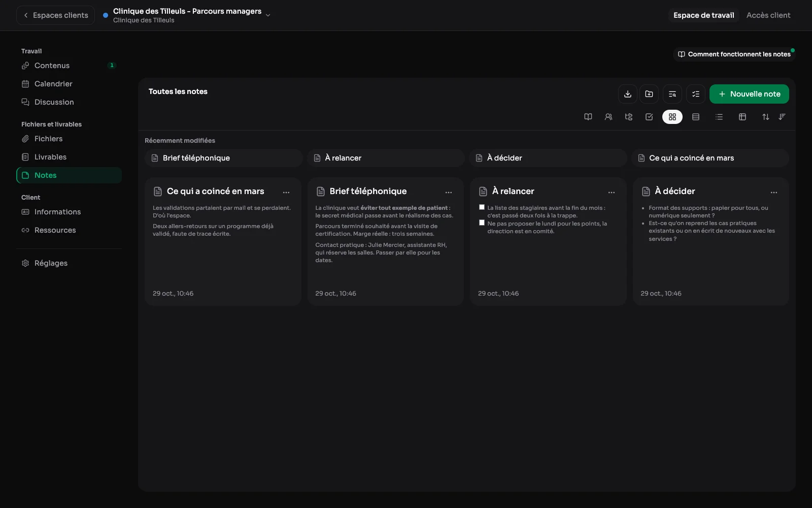The height and width of the screenshot is (508, 812).
Task: Open recent note chip 'À relancer'
Action: (x=386, y=158)
